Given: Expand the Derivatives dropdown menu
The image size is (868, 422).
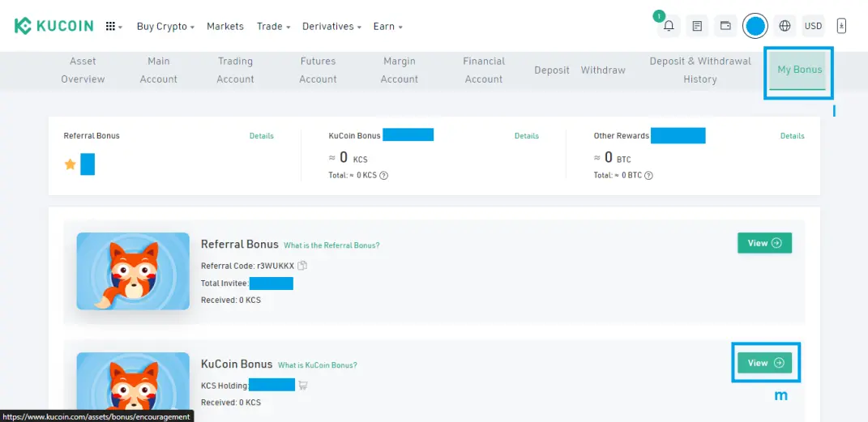Looking at the screenshot, I should point(331,26).
